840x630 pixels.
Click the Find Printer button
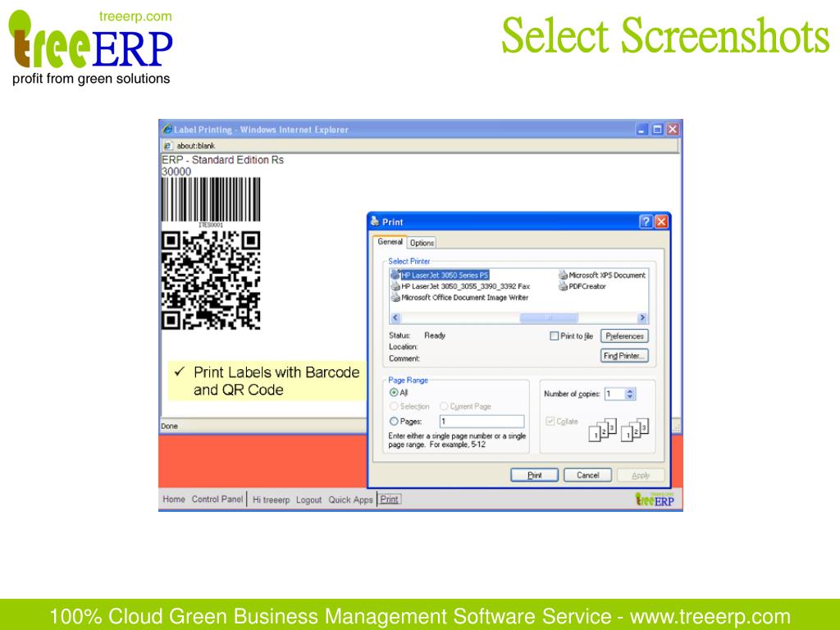624,356
